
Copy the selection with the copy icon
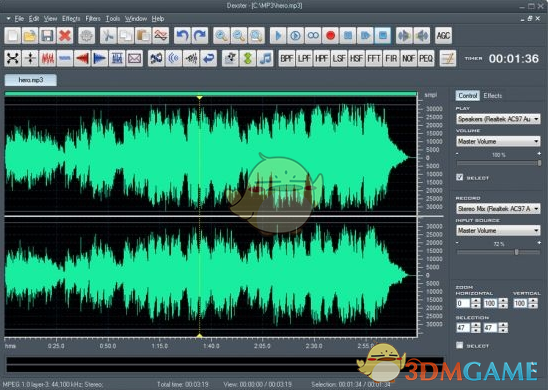pyautogui.click(x=126, y=35)
